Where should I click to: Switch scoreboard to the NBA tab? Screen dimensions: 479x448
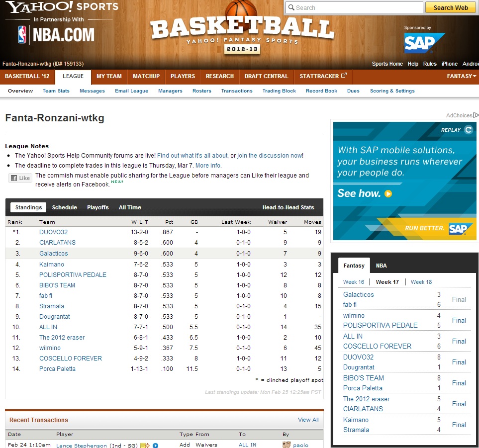click(x=381, y=266)
